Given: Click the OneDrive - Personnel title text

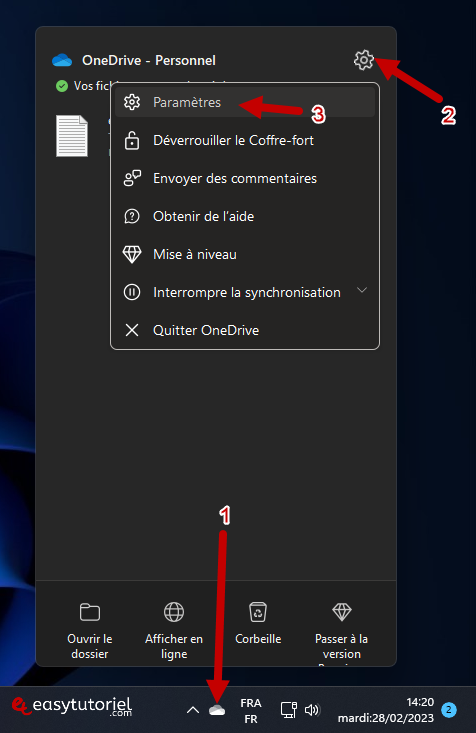Looking at the screenshot, I should (x=149, y=60).
